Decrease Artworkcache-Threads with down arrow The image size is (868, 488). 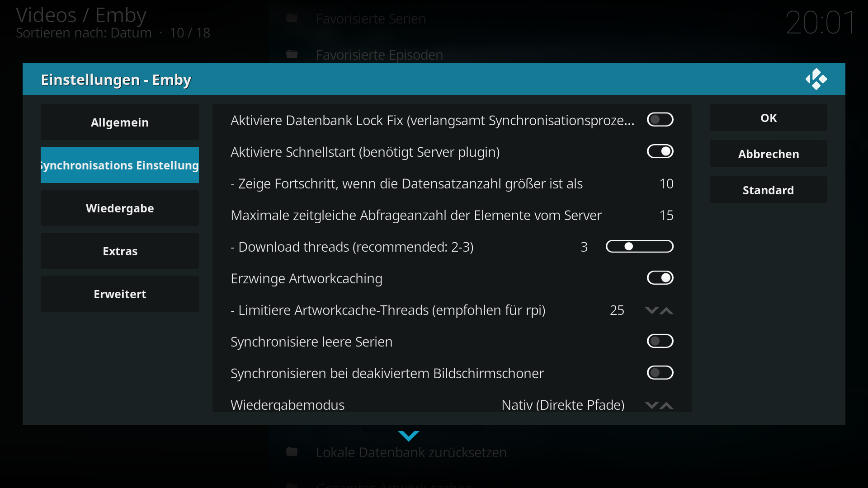coord(651,310)
